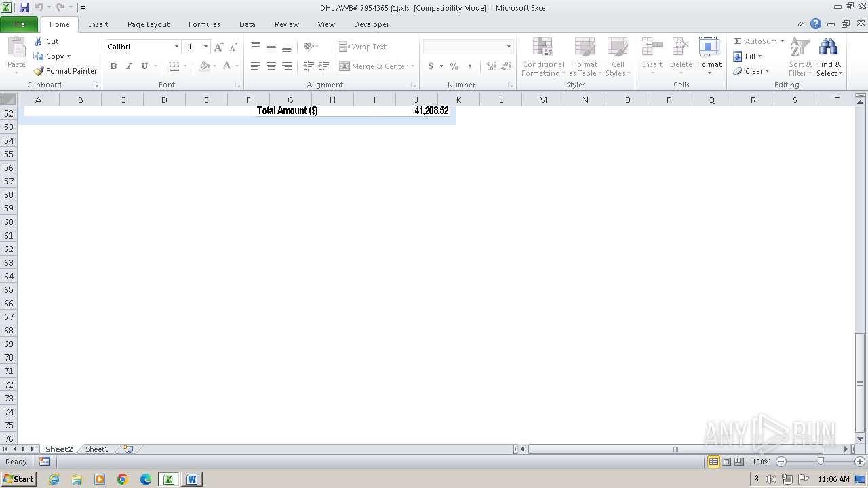This screenshot has width=868, height=488.
Task: Apply Percent Style
Action: coord(454,66)
